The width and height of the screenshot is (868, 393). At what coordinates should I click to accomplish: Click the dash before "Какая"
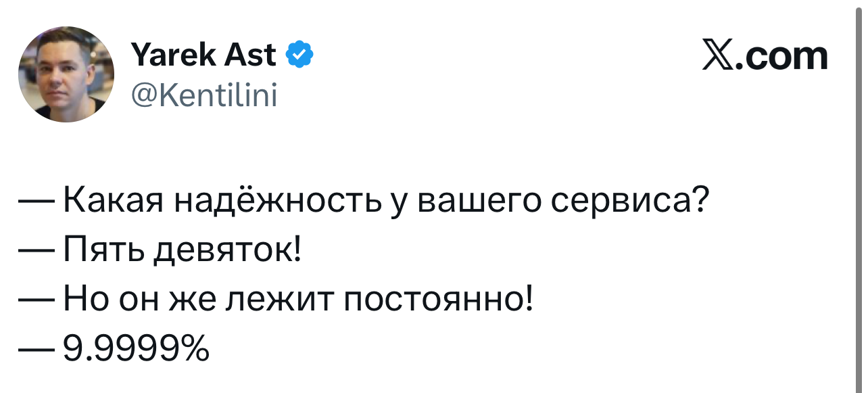pyautogui.click(x=37, y=202)
